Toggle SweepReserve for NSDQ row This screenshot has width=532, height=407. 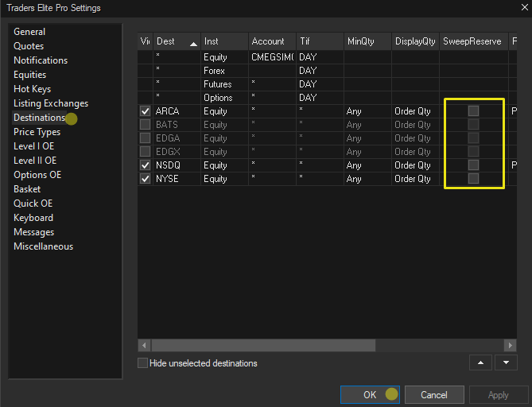(473, 165)
